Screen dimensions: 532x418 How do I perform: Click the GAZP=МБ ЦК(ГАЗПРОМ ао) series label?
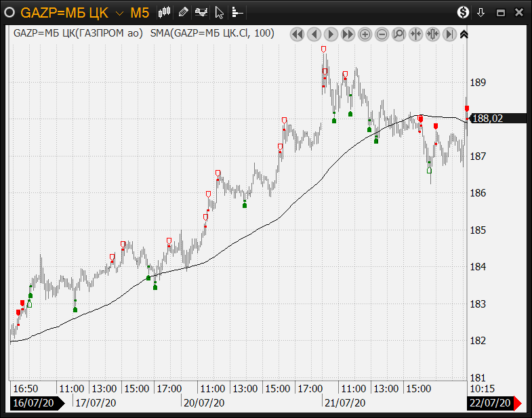(x=78, y=33)
